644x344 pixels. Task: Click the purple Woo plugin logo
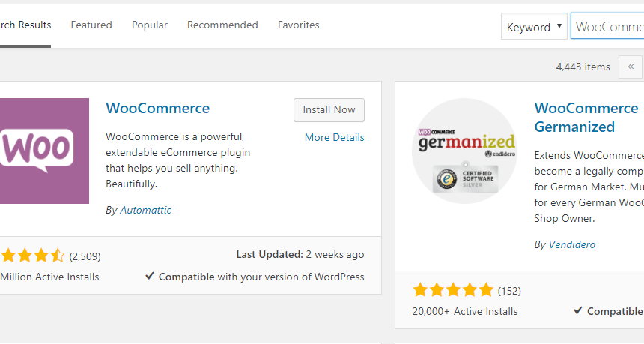44,151
